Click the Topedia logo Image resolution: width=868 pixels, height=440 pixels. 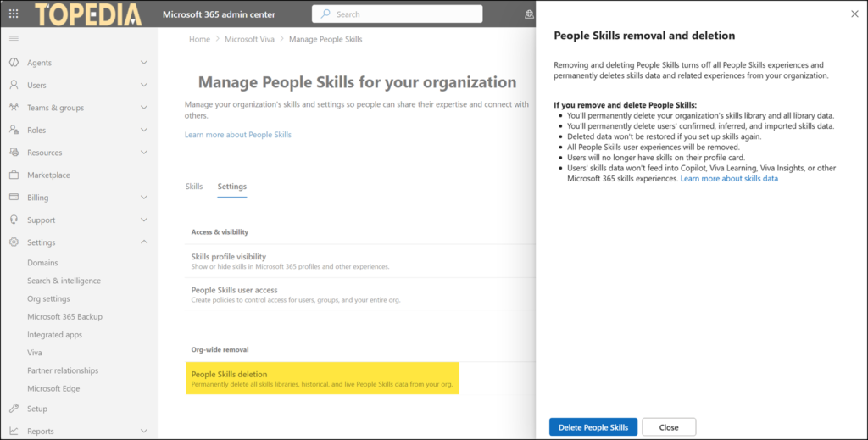click(x=88, y=14)
